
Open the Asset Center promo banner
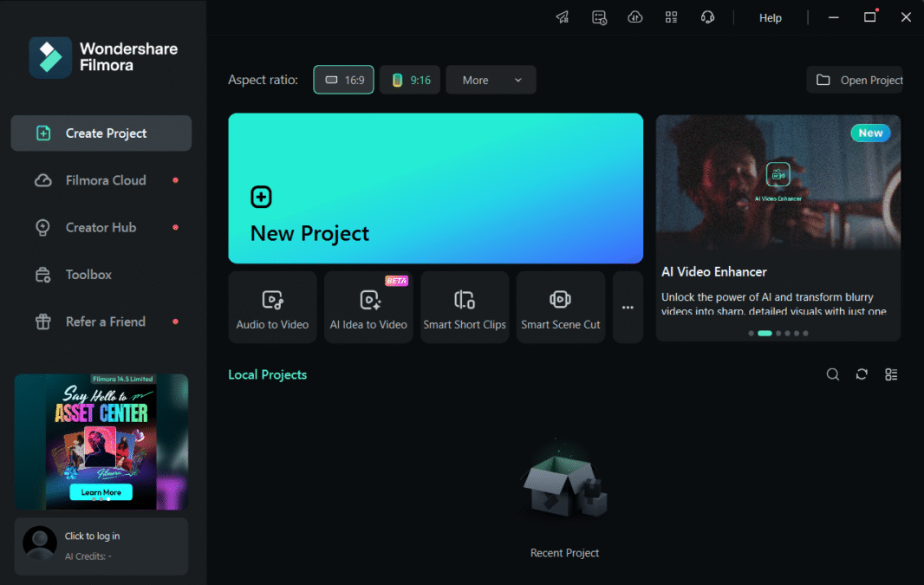click(x=101, y=442)
